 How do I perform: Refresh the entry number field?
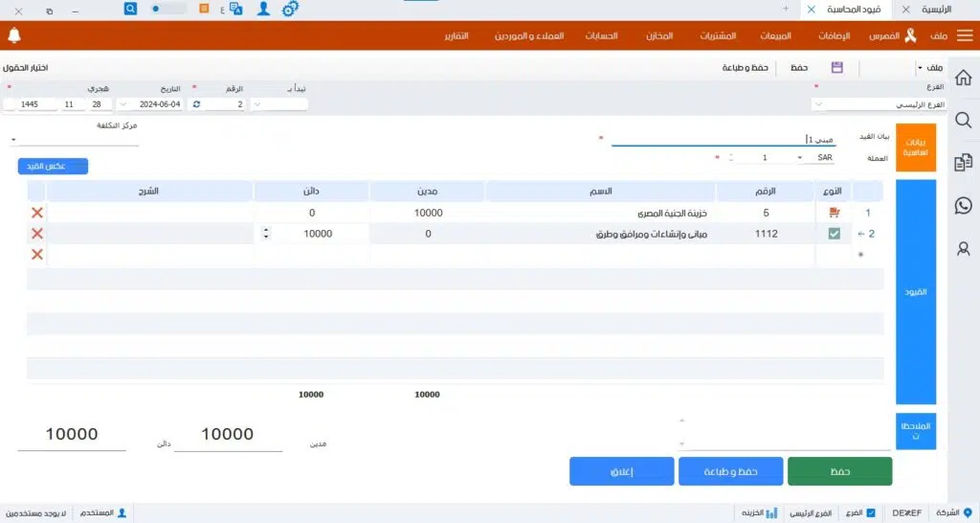(x=196, y=103)
